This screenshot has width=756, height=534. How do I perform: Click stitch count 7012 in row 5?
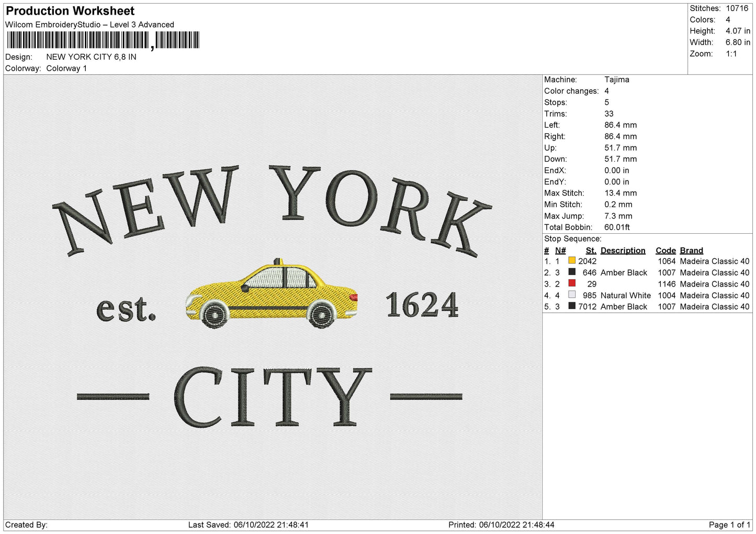[587, 307]
